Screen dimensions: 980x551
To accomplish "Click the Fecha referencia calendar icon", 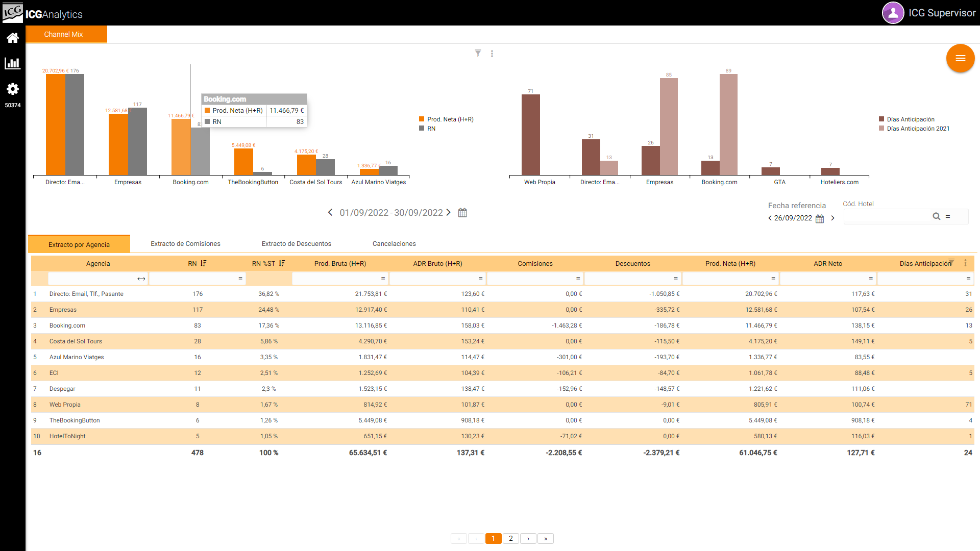I will (x=820, y=218).
